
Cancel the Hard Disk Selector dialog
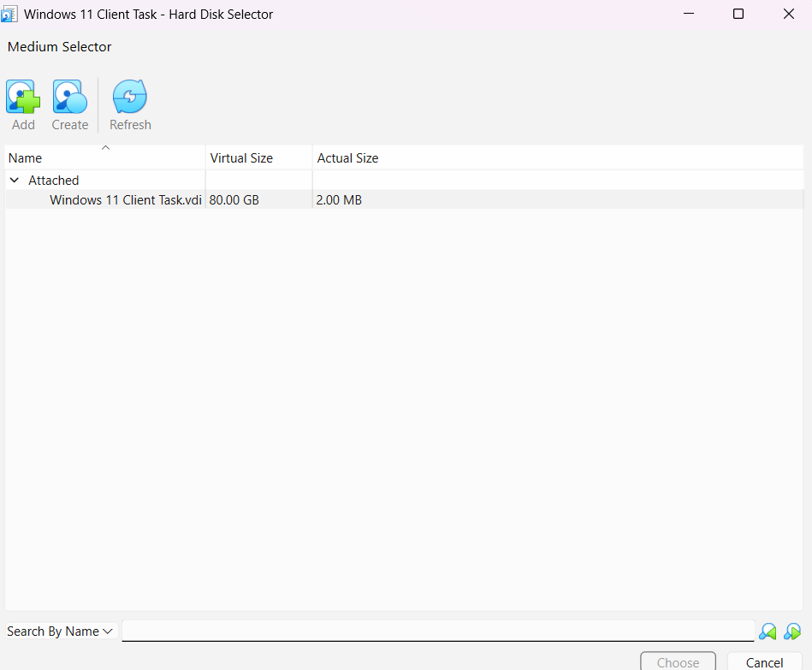point(764,662)
